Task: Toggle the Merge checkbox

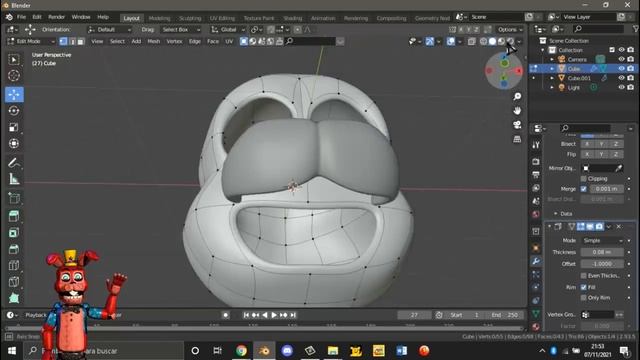Action: [x=584, y=189]
